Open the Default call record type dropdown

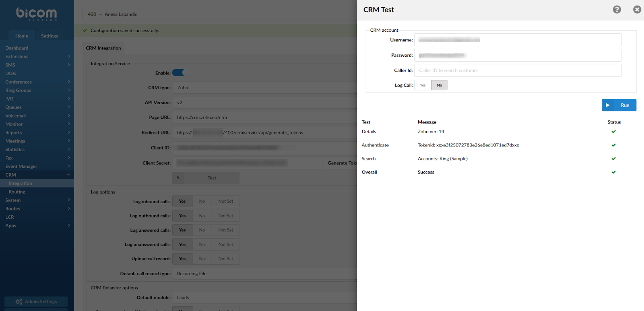click(264, 274)
